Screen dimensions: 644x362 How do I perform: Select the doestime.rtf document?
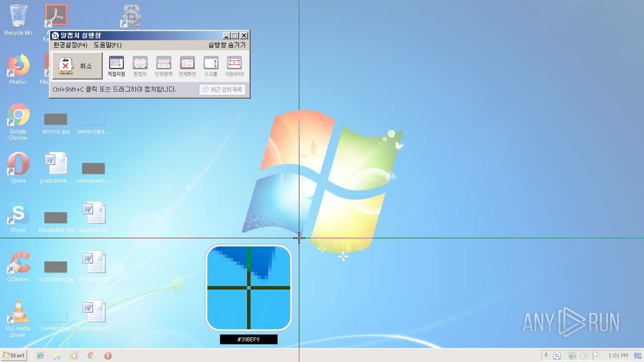tap(94, 266)
